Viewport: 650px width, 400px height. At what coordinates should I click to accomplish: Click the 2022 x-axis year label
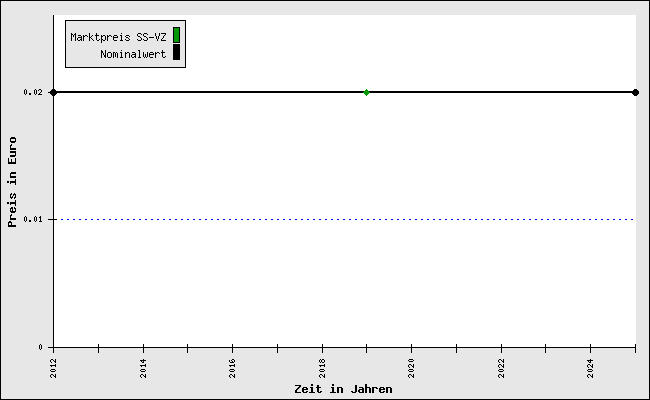click(502, 368)
